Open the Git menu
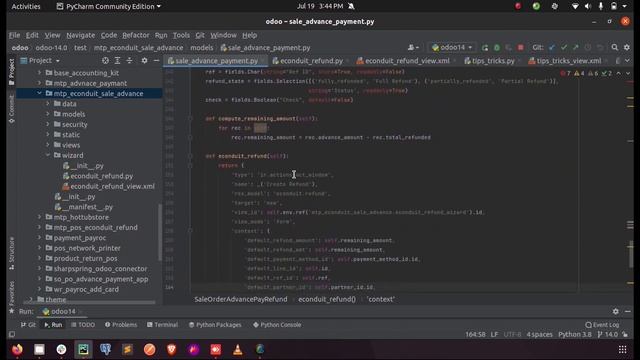Image resolution: width=640 pixels, height=360 pixels. tap(200, 36)
